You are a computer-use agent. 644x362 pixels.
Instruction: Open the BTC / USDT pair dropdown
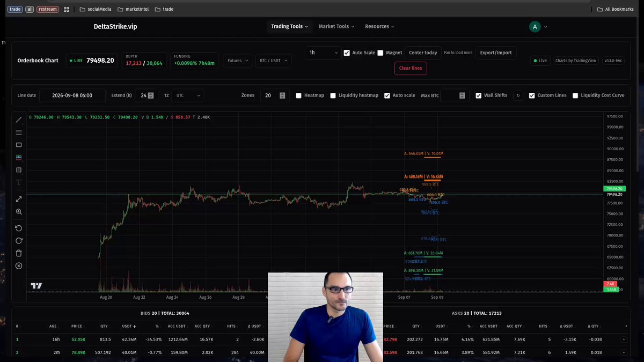click(273, 61)
